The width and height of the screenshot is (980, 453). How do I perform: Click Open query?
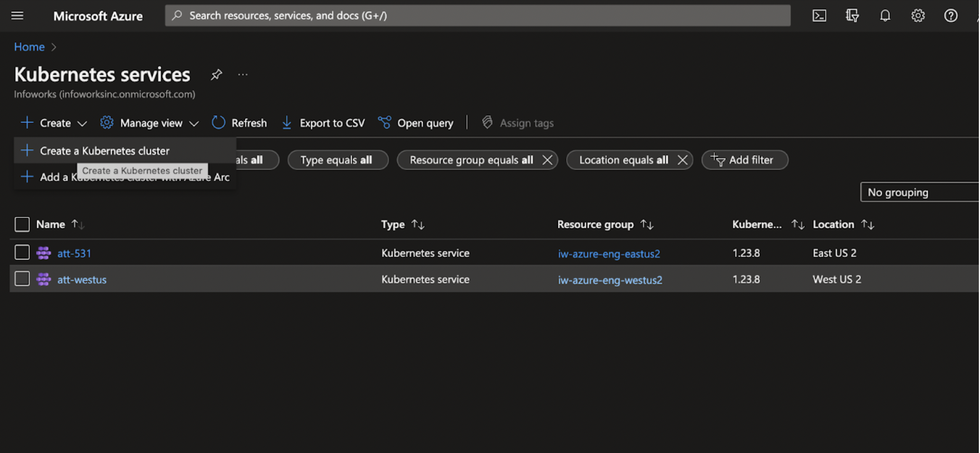tap(416, 123)
